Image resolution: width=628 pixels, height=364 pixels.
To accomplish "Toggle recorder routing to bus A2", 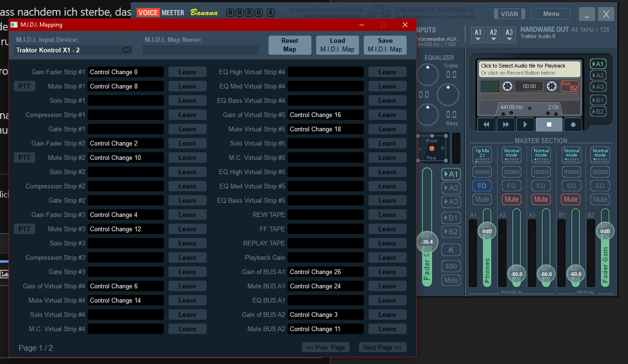I will 598,75.
